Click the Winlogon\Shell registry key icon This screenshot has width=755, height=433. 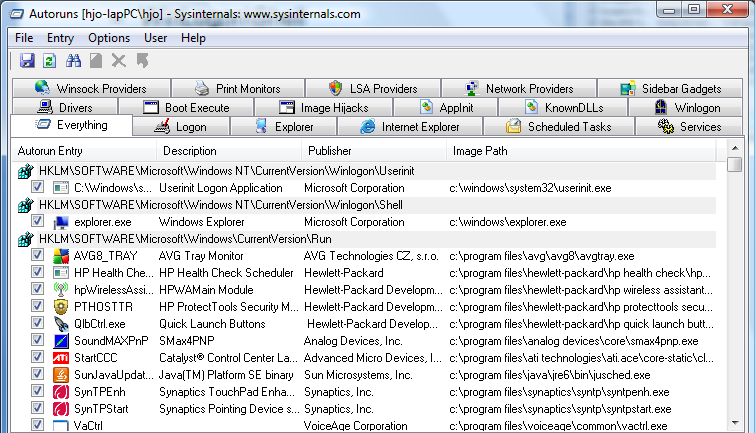click(26, 205)
